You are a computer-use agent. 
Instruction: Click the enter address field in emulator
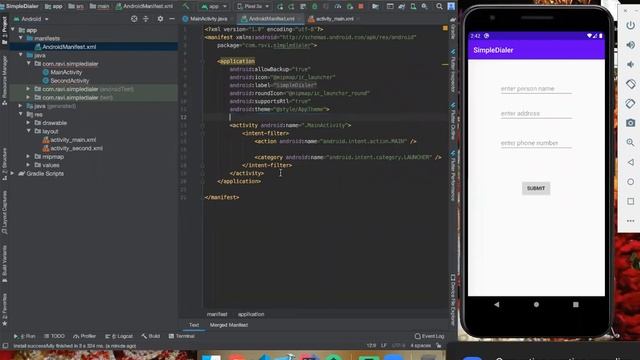536,113
